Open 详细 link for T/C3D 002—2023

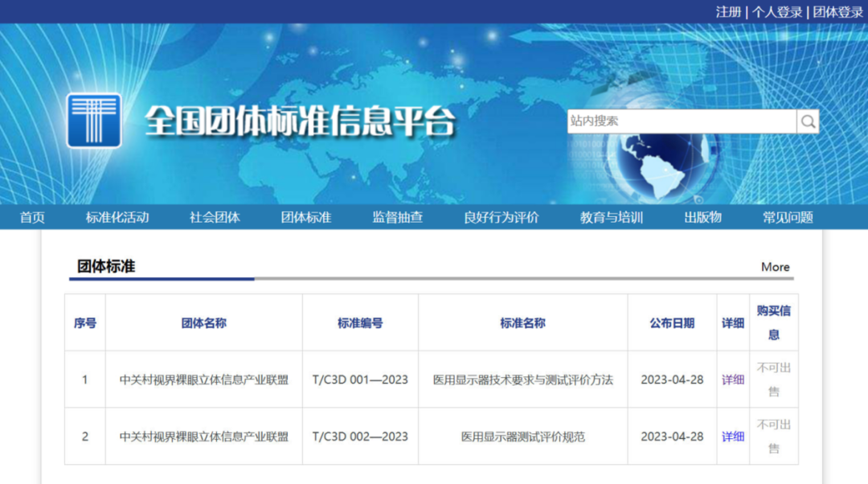tap(733, 437)
